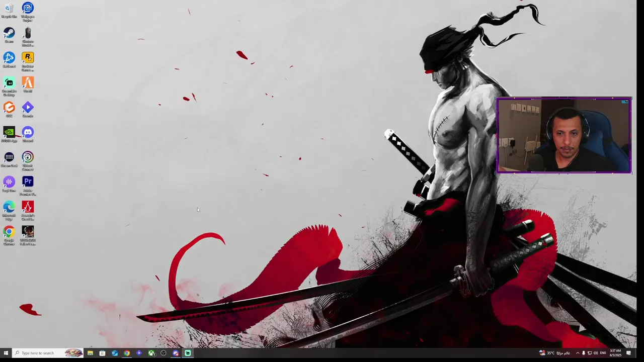Open Microsoft Store from the taskbar
The height and width of the screenshot is (362, 644).
(102, 353)
